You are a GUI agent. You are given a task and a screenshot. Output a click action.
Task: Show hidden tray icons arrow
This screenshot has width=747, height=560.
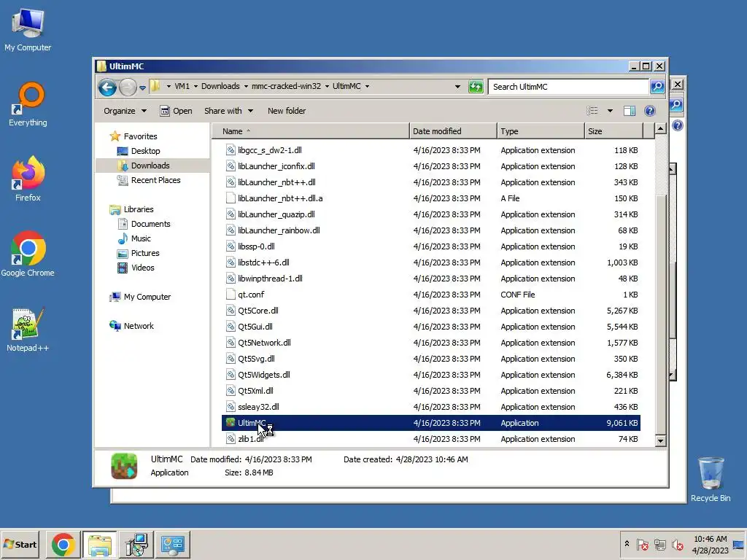click(x=627, y=544)
